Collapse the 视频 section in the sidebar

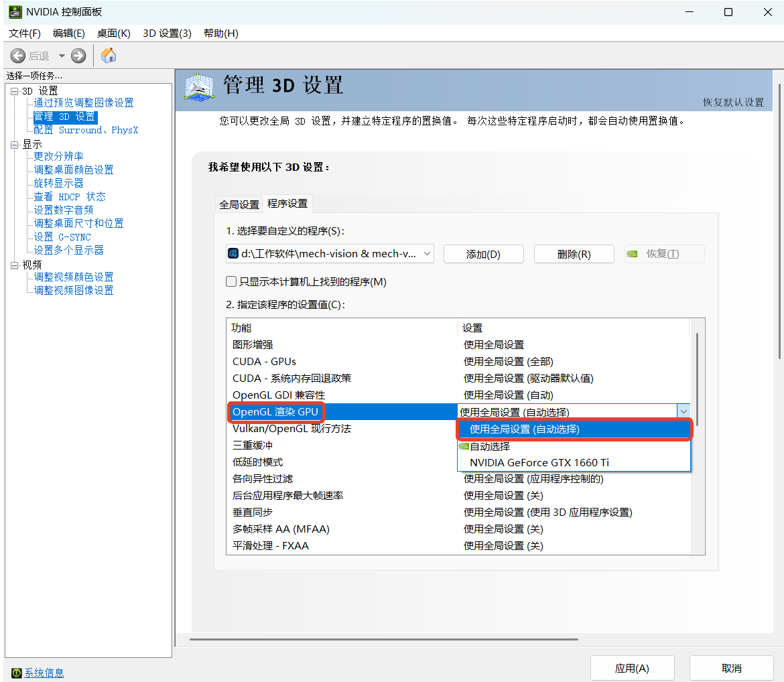pos(13,263)
